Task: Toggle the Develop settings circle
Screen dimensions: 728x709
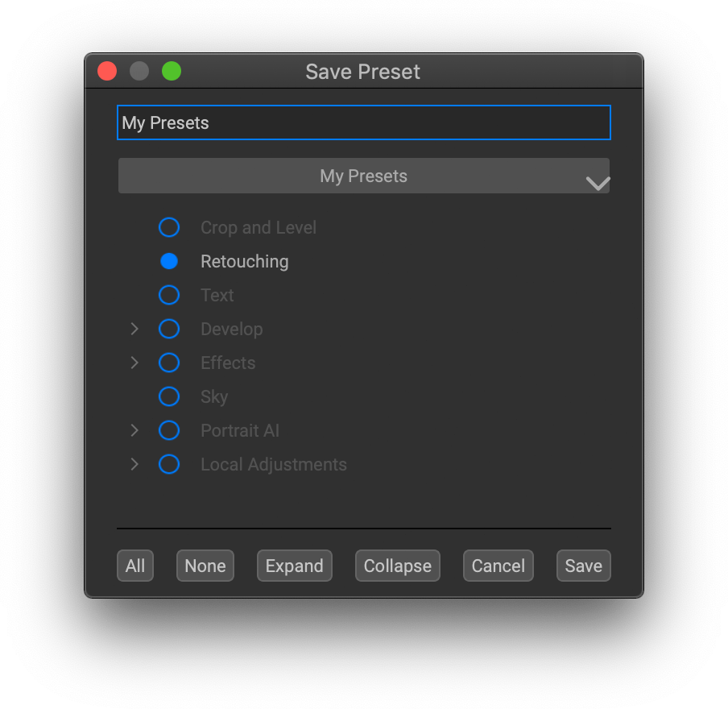Action: pyautogui.click(x=169, y=330)
